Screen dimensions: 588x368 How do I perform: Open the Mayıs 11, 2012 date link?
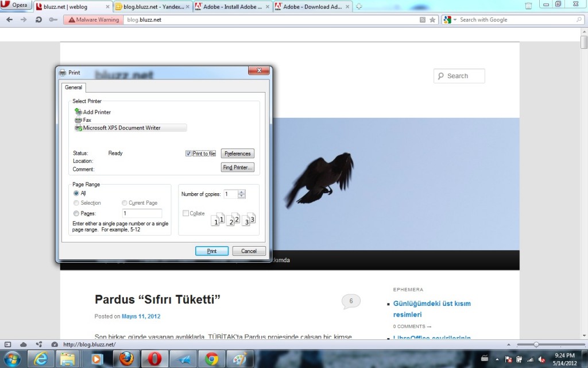click(x=141, y=316)
